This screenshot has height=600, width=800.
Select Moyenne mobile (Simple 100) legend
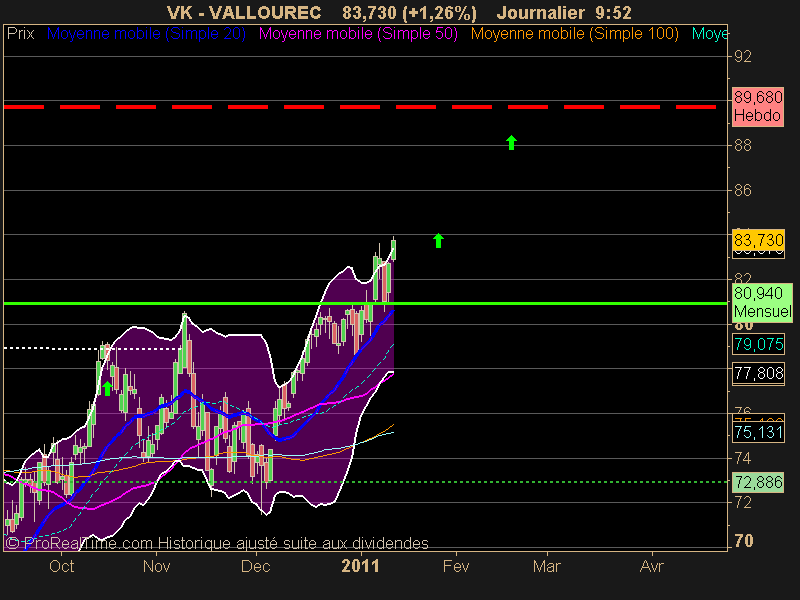pos(574,34)
